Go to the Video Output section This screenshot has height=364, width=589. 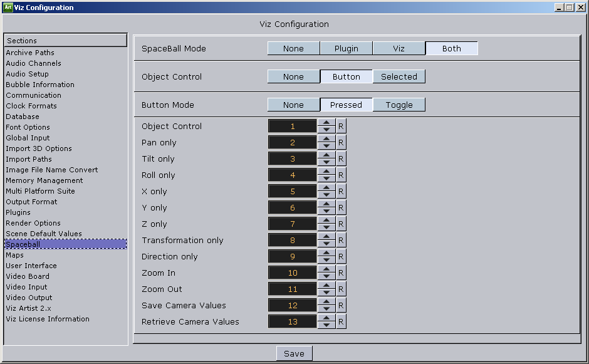coord(29,298)
